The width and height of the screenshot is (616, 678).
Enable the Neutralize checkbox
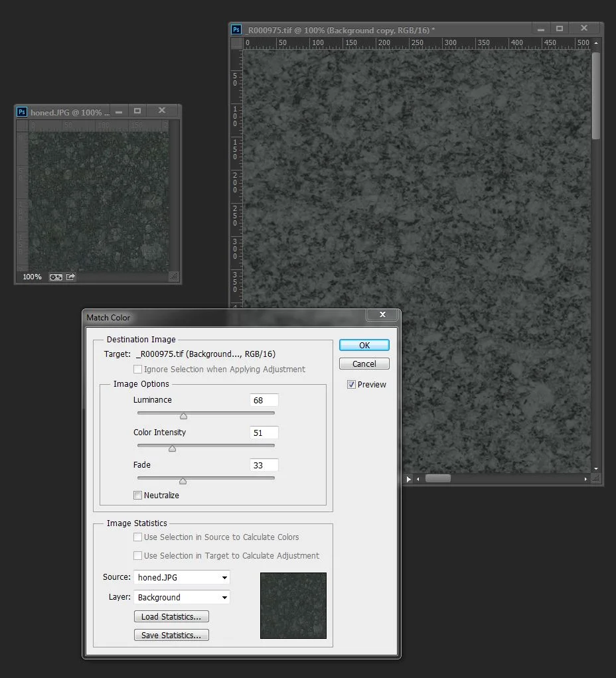coord(137,495)
